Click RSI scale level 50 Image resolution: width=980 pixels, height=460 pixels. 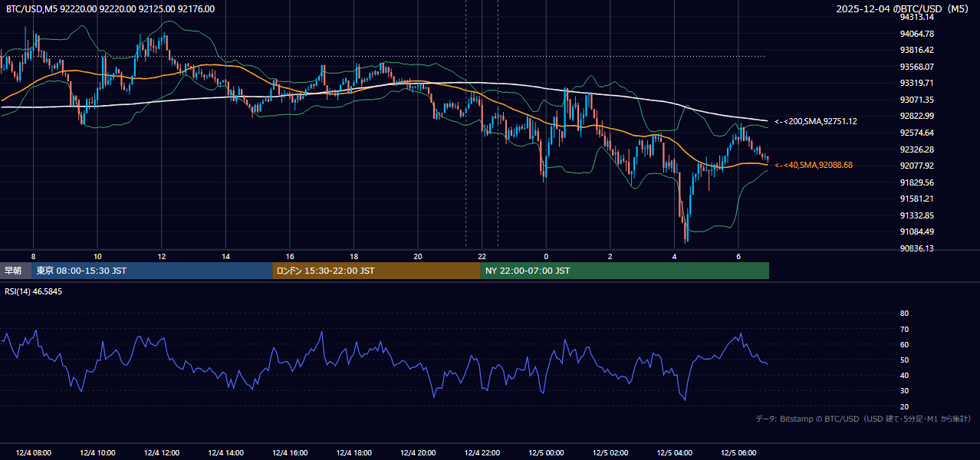click(904, 360)
